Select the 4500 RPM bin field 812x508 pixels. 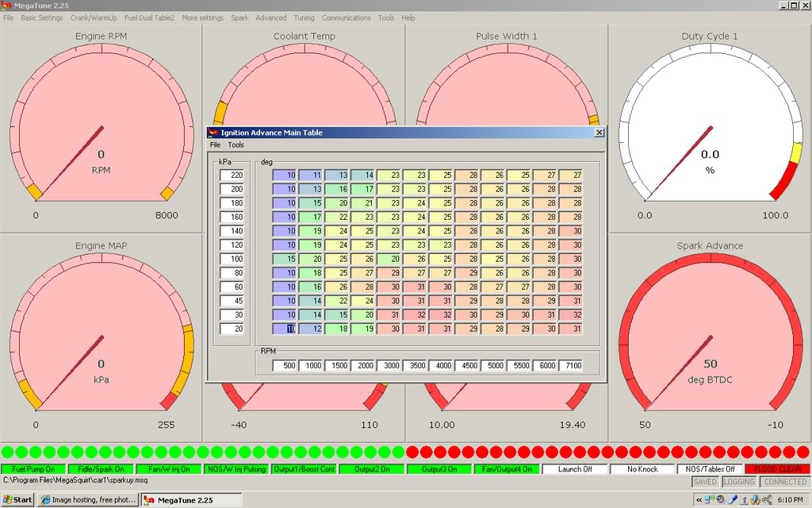pos(466,365)
